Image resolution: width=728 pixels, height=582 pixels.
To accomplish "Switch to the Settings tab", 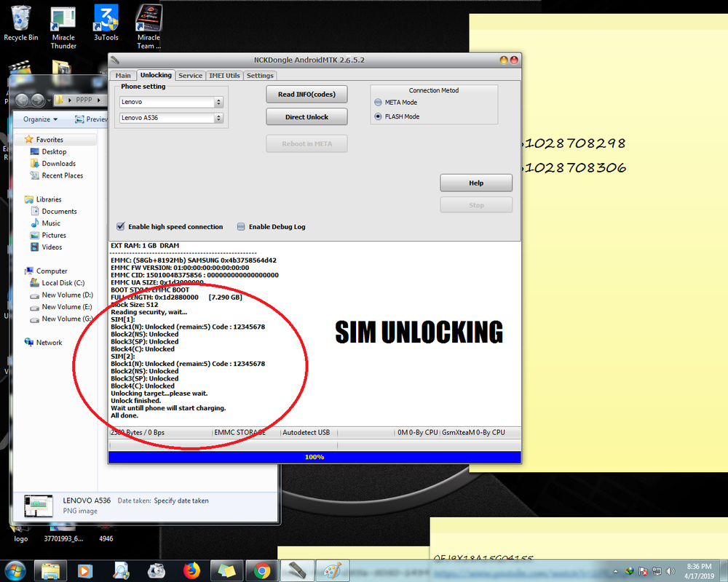I will [x=260, y=76].
